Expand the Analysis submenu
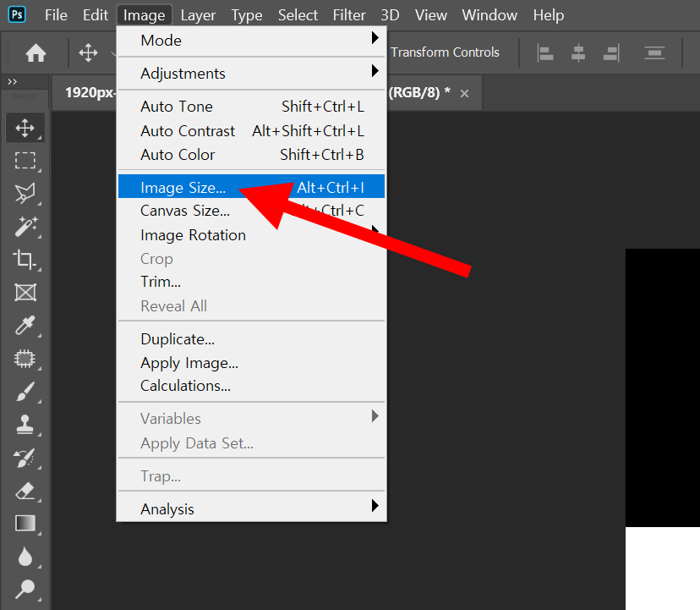700x610 pixels. coord(251,509)
